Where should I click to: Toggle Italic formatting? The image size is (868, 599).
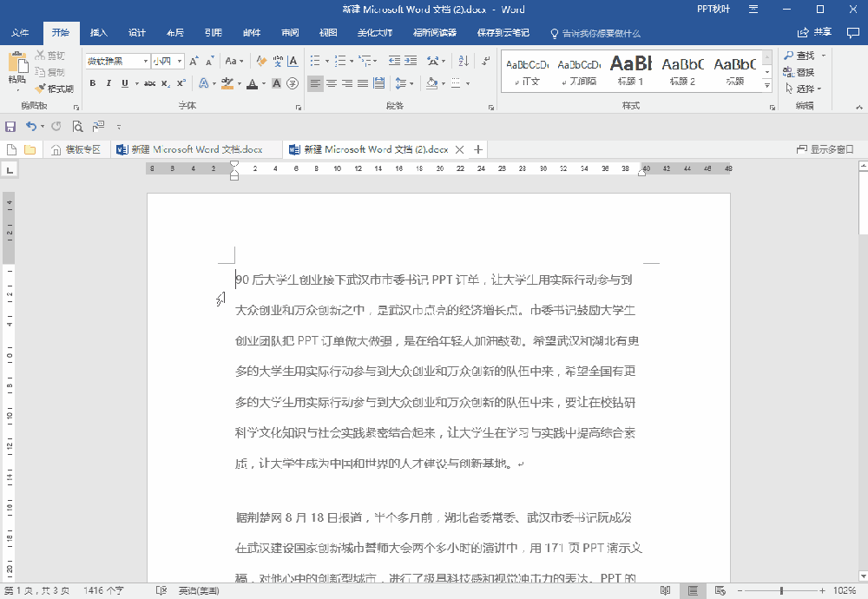(x=108, y=83)
